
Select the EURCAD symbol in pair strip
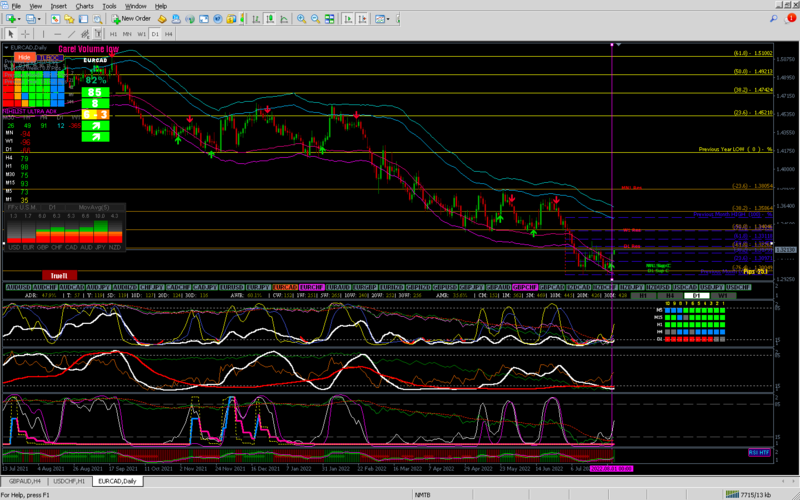[286, 286]
